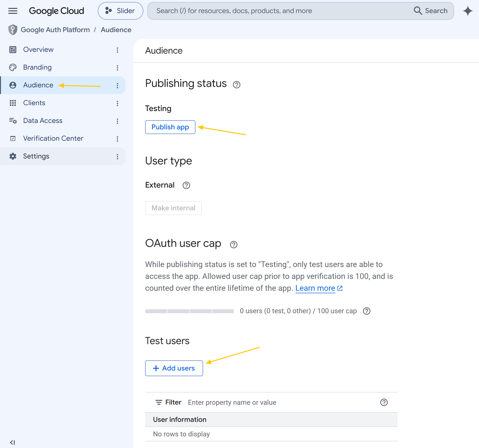Click the Verification Center checkbox icon

[x=13, y=138]
